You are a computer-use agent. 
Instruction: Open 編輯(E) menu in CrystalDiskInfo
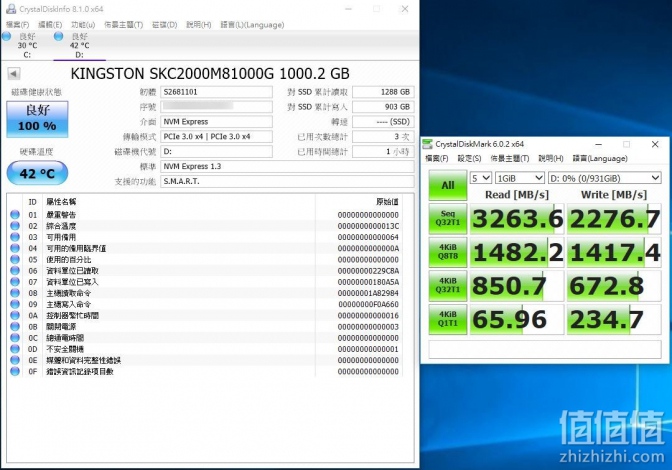pyautogui.click(x=50, y=25)
